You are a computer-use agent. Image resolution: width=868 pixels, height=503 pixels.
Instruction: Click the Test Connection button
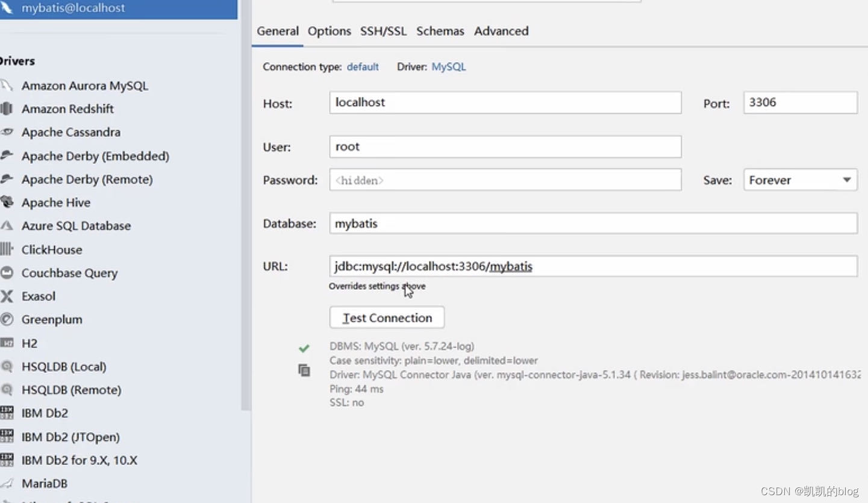tap(386, 317)
